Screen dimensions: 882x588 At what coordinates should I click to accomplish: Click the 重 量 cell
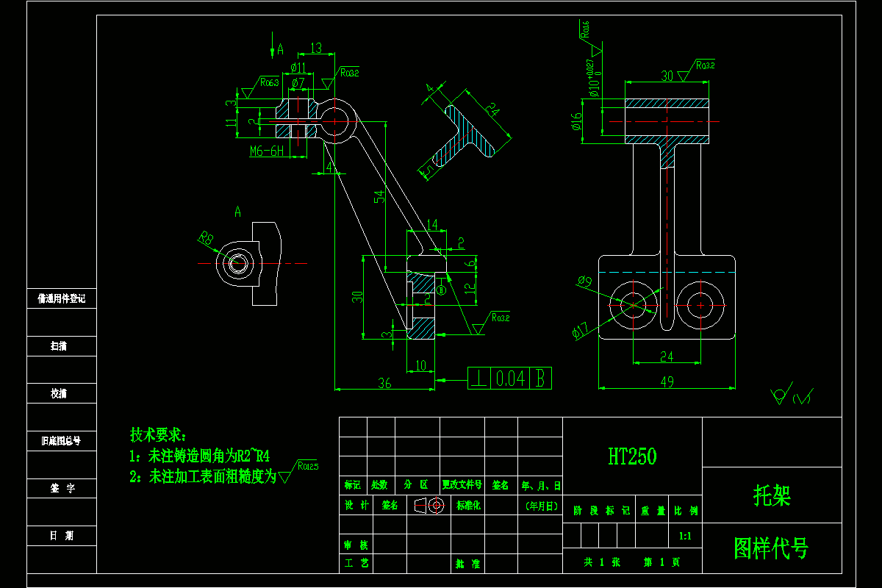click(651, 511)
